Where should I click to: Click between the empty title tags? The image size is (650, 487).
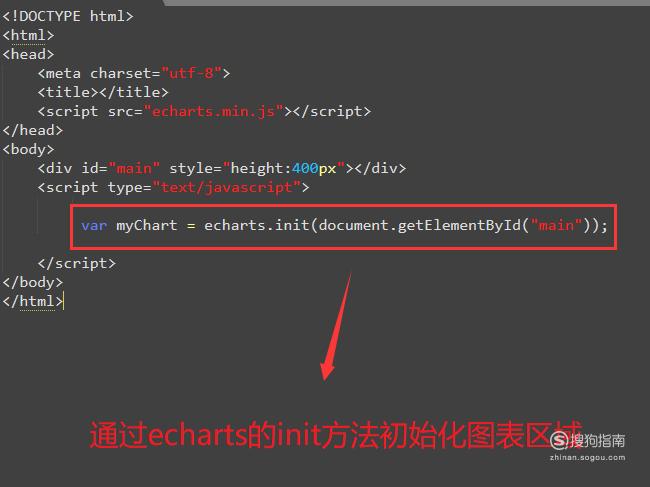click(99, 92)
